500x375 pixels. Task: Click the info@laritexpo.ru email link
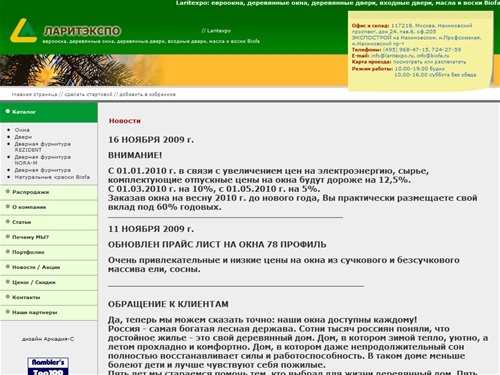click(x=392, y=56)
